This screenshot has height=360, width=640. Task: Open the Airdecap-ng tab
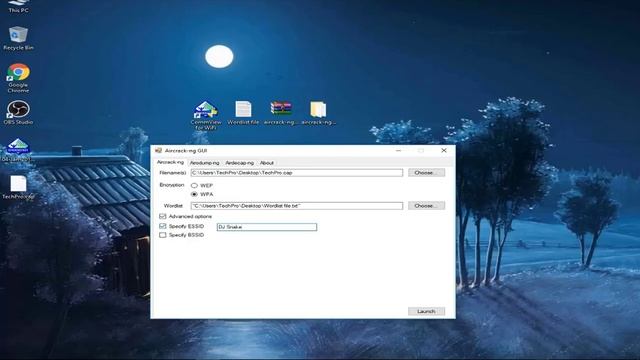pos(240,163)
